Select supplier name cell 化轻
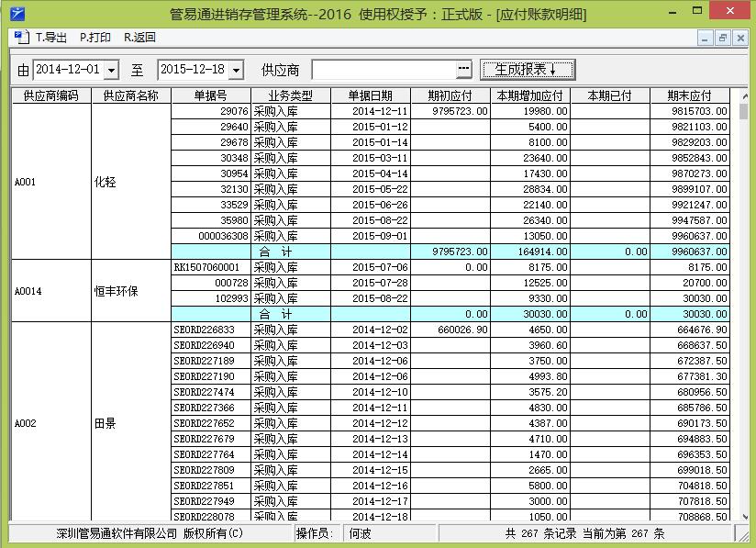This screenshot has height=548, width=756. [131, 182]
